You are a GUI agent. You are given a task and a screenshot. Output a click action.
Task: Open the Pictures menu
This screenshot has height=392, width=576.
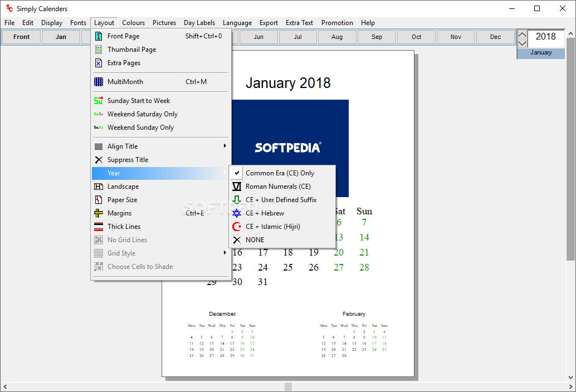(x=164, y=23)
